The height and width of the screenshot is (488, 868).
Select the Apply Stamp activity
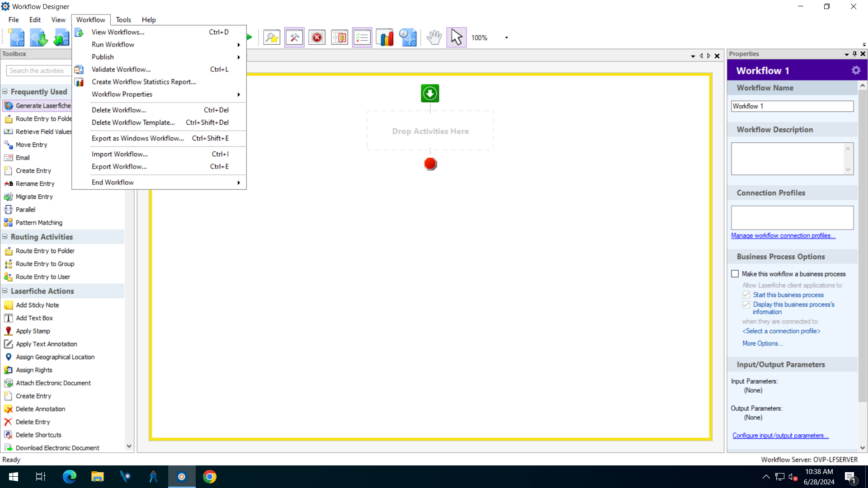33,331
